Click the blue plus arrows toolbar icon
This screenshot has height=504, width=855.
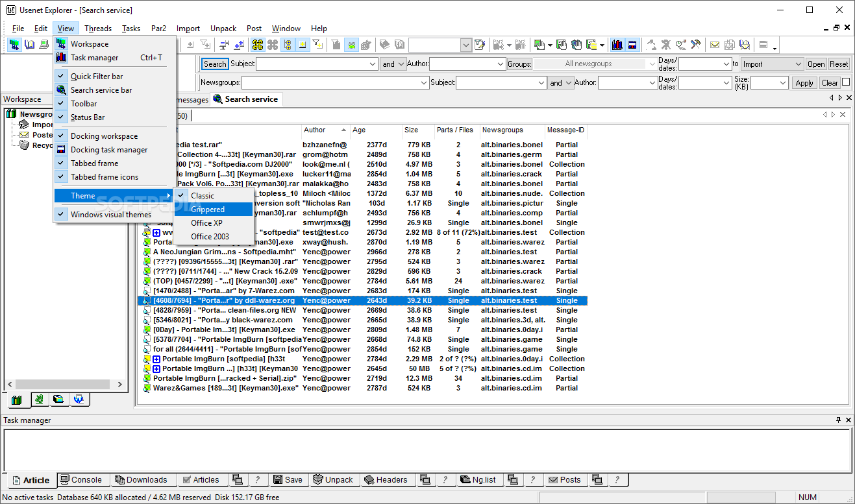click(238, 45)
